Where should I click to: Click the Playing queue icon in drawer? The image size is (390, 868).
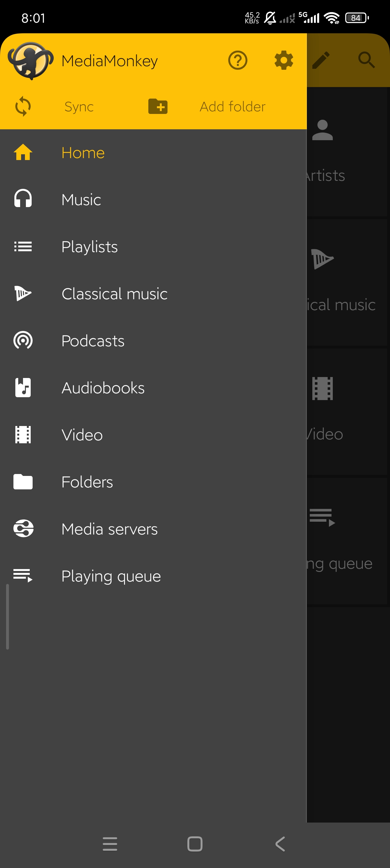click(23, 575)
